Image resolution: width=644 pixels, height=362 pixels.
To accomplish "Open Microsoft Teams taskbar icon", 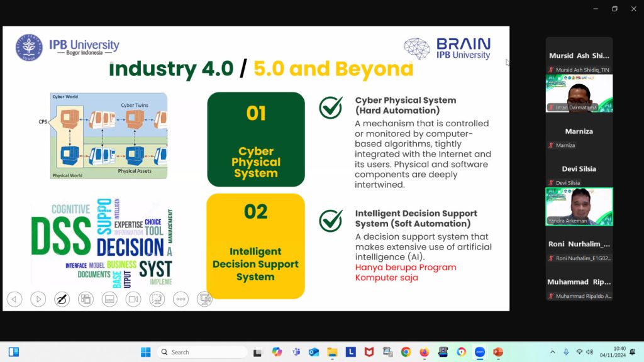I will click(296, 352).
